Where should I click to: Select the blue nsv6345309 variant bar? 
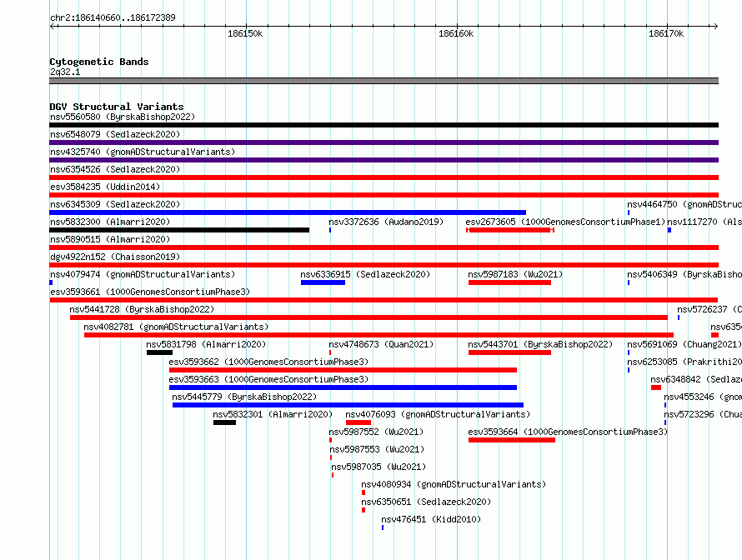pyautogui.click(x=288, y=212)
